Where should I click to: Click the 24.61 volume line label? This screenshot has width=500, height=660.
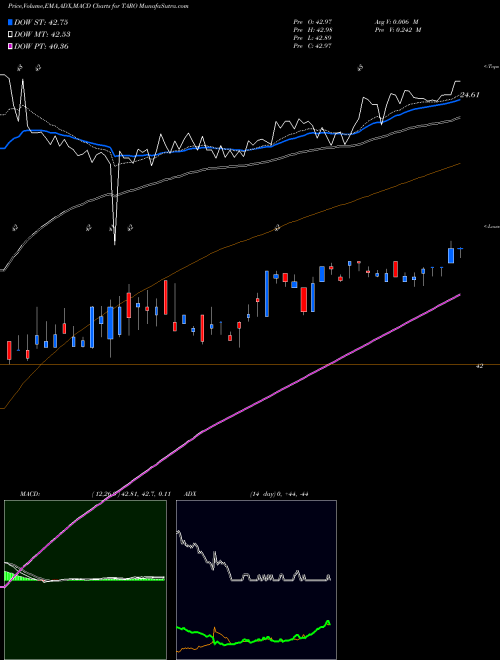pyautogui.click(x=470, y=95)
